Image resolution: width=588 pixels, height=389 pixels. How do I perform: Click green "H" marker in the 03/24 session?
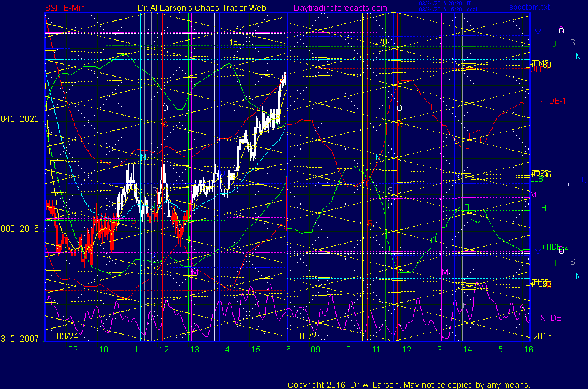coord(191,239)
